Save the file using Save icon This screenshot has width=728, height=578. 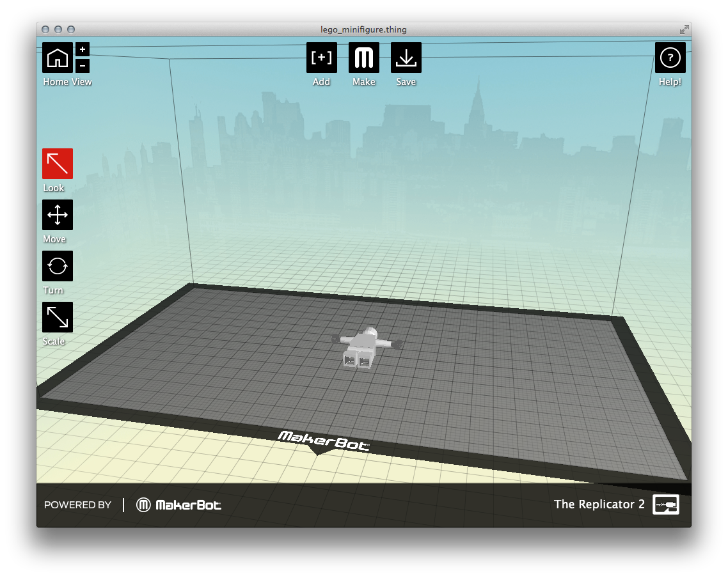tap(406, 58)
